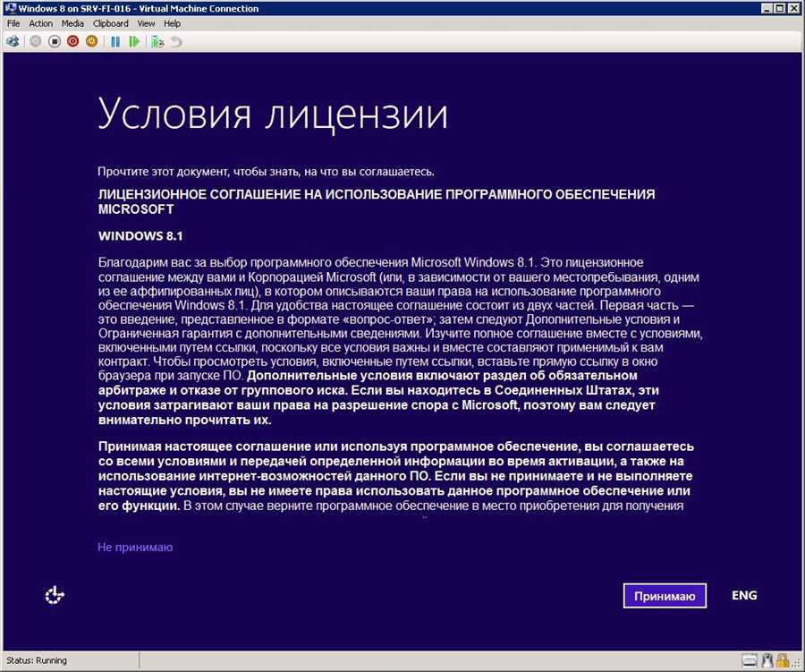Open the Ease of Access icon

(x=55, y=595)
